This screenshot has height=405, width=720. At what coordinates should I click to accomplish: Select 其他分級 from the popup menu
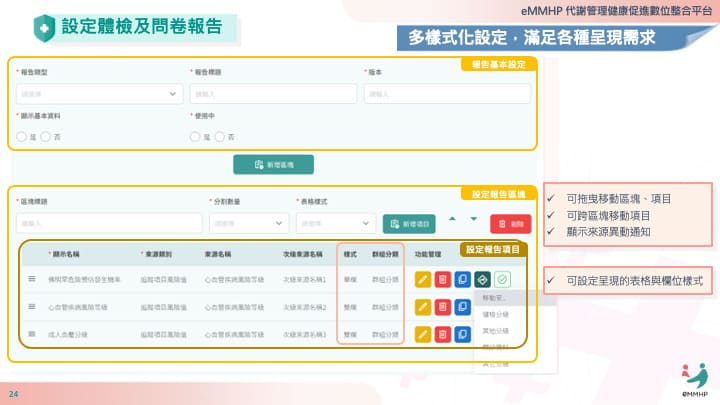[x=496, y=330]
